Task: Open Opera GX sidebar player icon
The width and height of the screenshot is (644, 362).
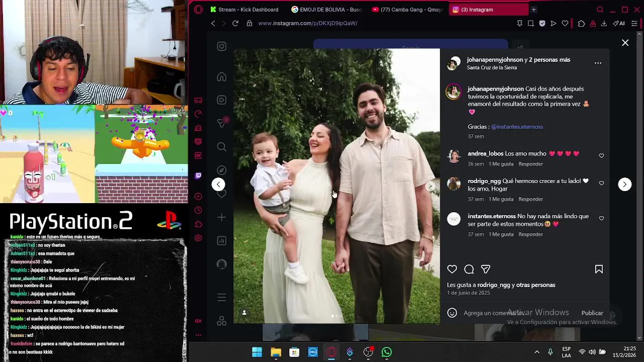Action: [x=198, y=197]
